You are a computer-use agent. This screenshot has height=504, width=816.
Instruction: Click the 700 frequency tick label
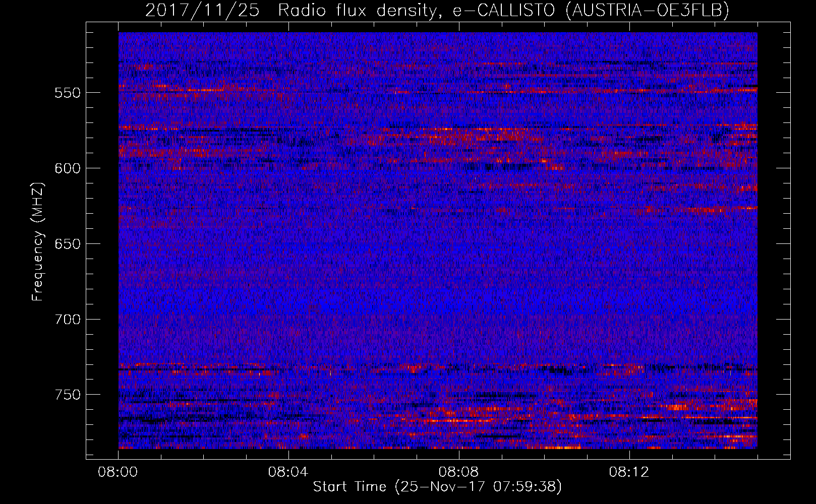pos(68,320)
